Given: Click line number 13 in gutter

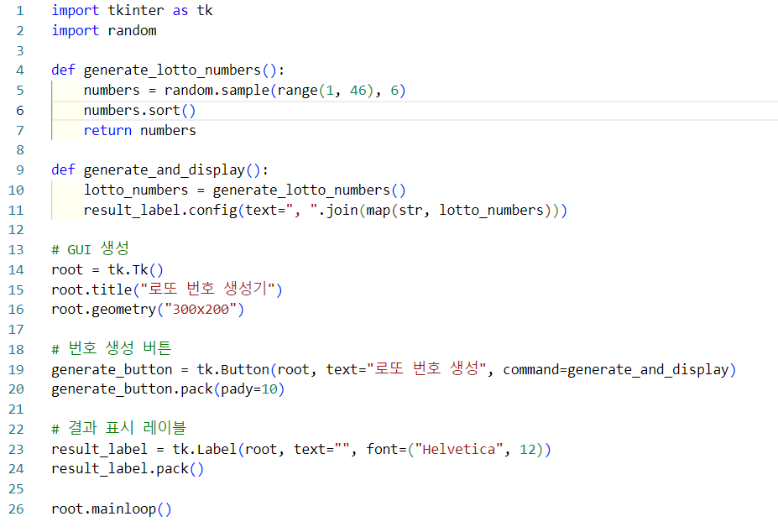Looking at the screenshot, I should pyautogui.click(x=16, y=250).
